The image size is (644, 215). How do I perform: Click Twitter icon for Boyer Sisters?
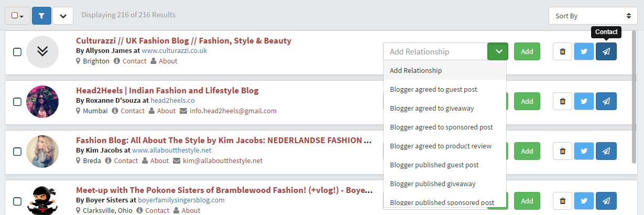pyautogui.click(x=584, y=201)
